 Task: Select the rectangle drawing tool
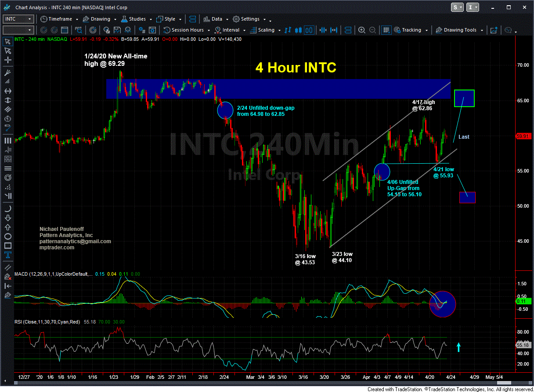tap(7, 246)
